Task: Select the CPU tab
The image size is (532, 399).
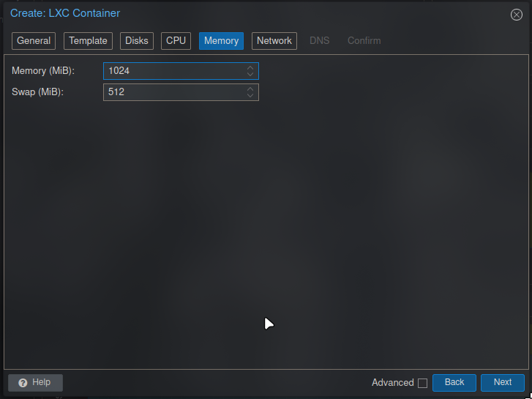Action: click(x=176, y=41)
